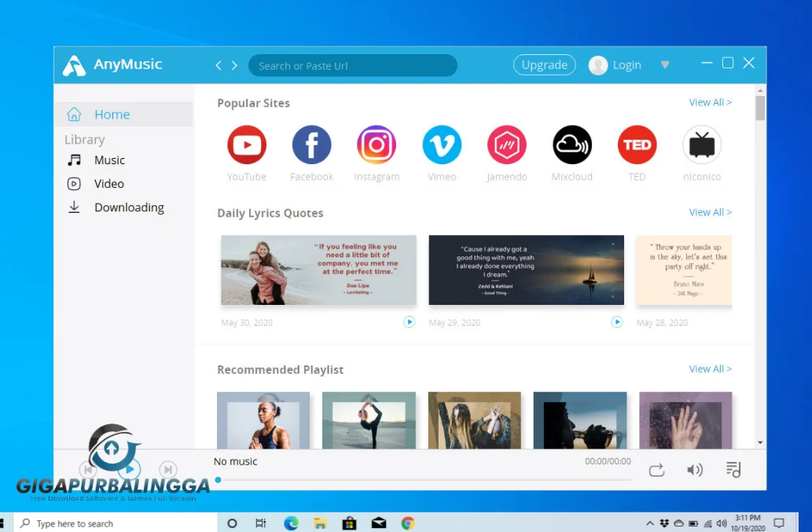The width and height of the screenshot is (812, 532).
Task: Open Cortana circle on the taskbar
Action: coord(232,523)
